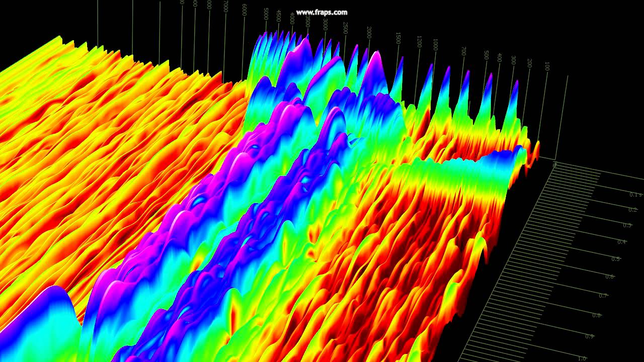
Task: Click the 500 Hz frequency axis label
Action: [486, 55]
